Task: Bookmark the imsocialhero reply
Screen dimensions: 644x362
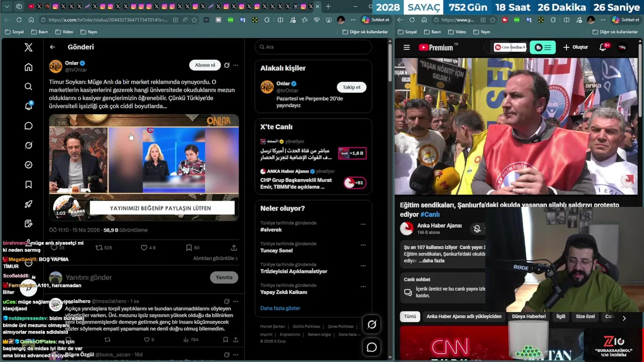Action: point(225,340)
